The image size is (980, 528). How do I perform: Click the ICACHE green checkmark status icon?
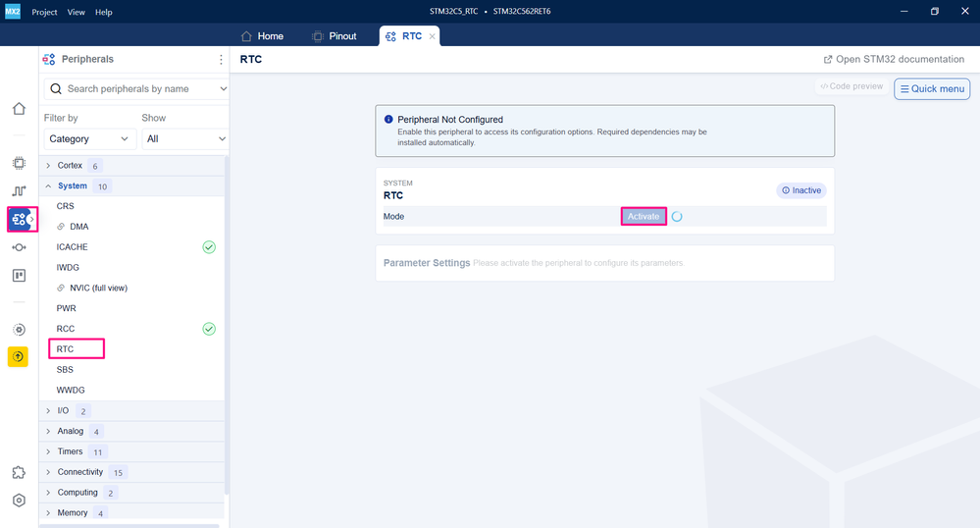pyautogui.click(x=209, y=247)
